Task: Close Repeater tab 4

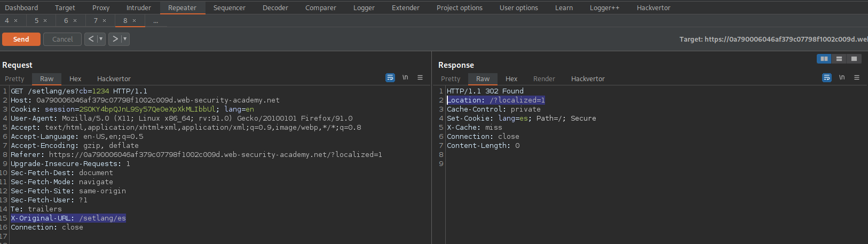Action: 15,21
